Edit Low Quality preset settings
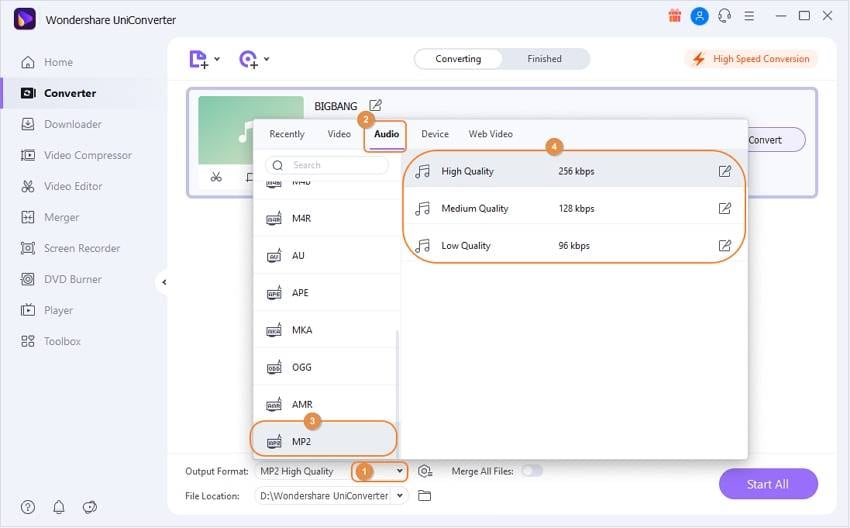The width and height of the screenshot is (850, 528). click(x=725, y=246)
